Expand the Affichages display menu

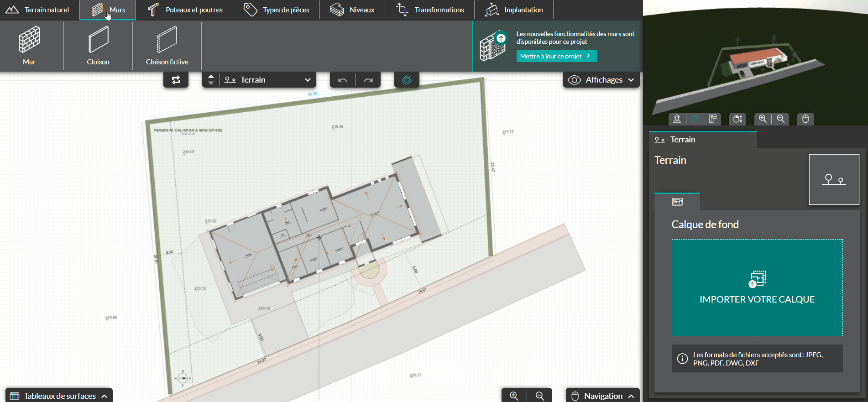(601, 80)
